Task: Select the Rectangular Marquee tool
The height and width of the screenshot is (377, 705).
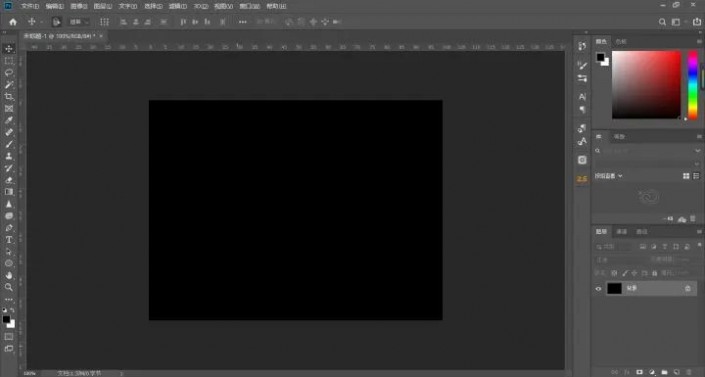Action: click(x=9, y=61)
